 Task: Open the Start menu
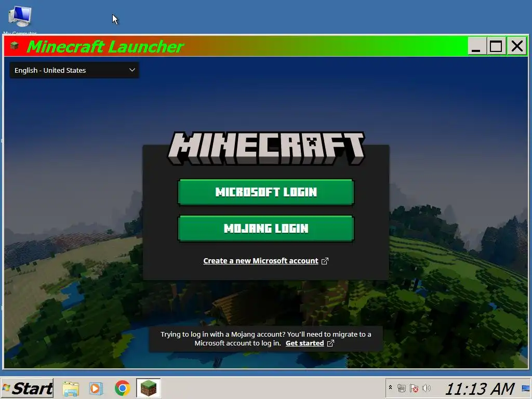coord(28,388)
